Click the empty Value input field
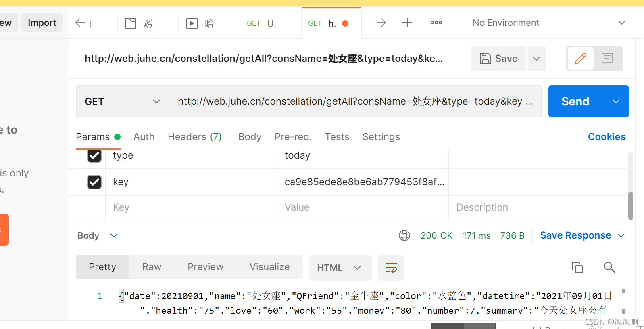The image size is (644, 329). click(363, 208)
